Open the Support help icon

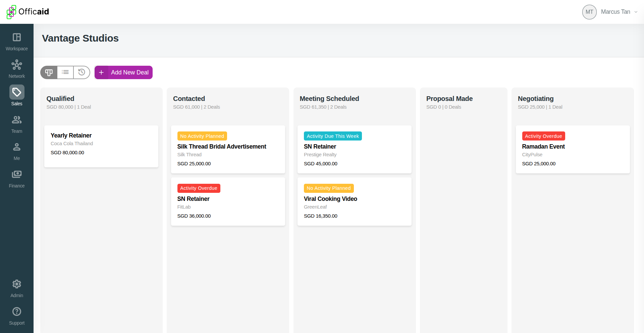point(17,312)
